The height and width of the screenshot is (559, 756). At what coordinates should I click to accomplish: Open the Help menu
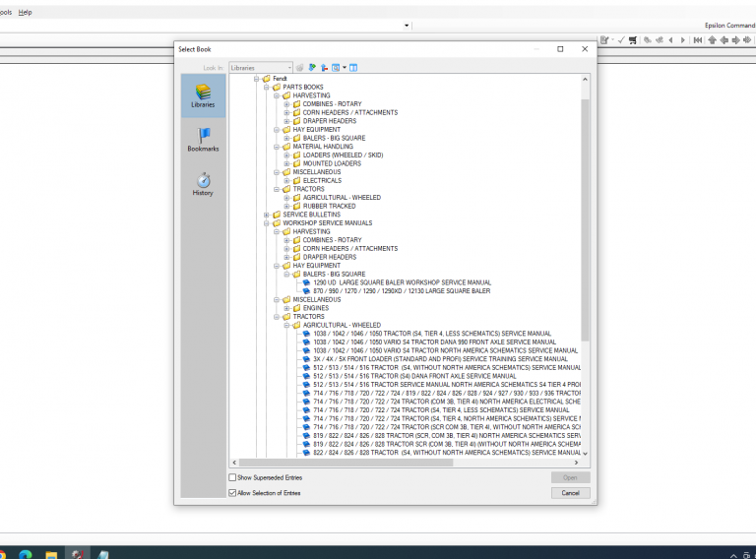(x=25, y=12)
